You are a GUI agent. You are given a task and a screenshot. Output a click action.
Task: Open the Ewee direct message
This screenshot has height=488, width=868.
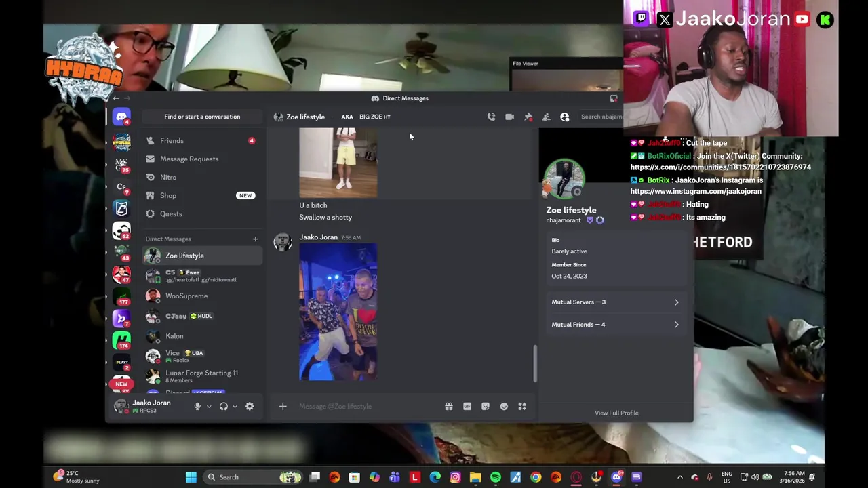[201, 276]
